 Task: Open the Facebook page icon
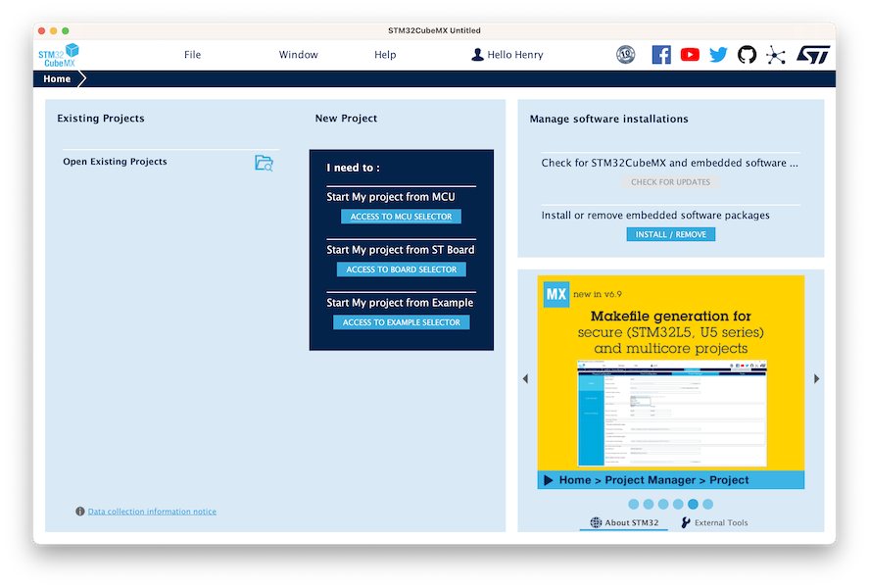(661, 54)
